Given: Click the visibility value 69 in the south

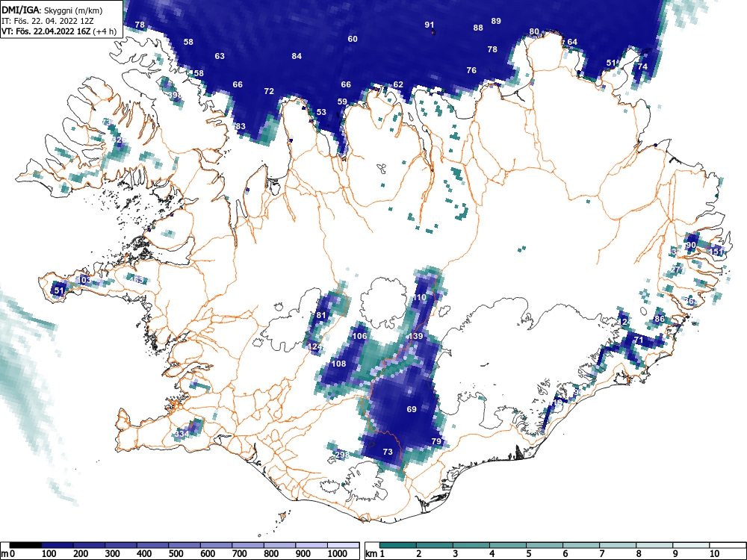Looking at the screenshot, I should point(412,409).
